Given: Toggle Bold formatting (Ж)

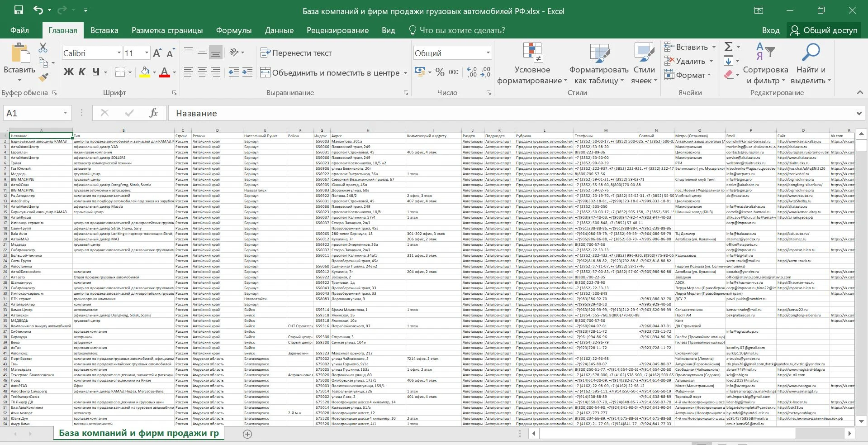Looking at the screenshot, I should 68,72.
